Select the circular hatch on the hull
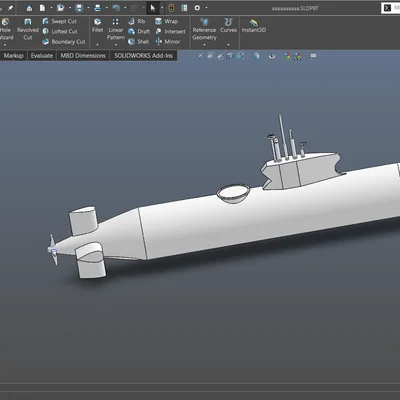This screenshot has height=400, width=400. [233, 193]
